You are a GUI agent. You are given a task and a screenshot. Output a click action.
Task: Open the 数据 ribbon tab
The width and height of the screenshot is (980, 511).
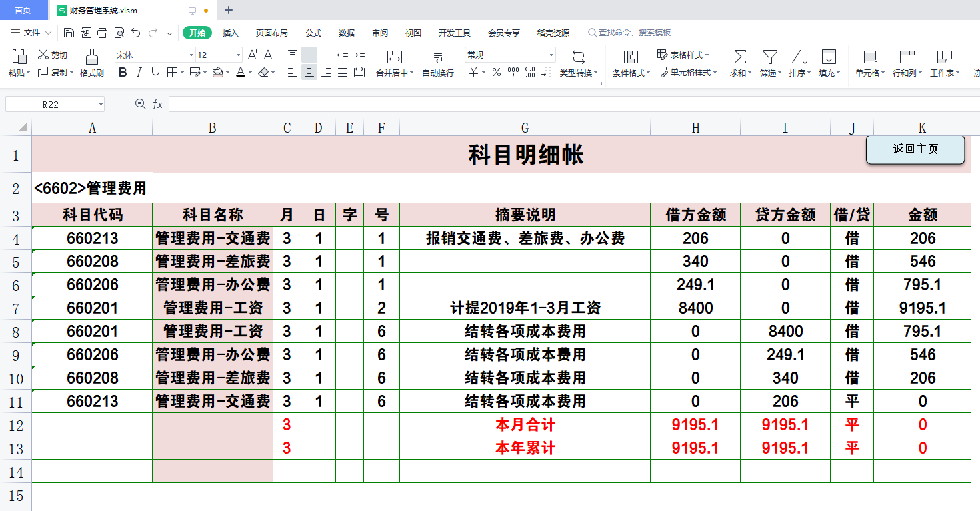click(347, 32)
